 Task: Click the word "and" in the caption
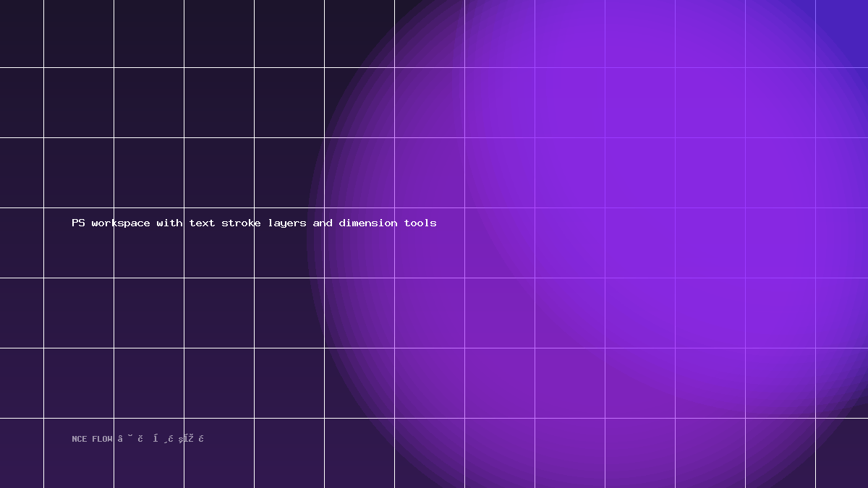pos(323,223)
